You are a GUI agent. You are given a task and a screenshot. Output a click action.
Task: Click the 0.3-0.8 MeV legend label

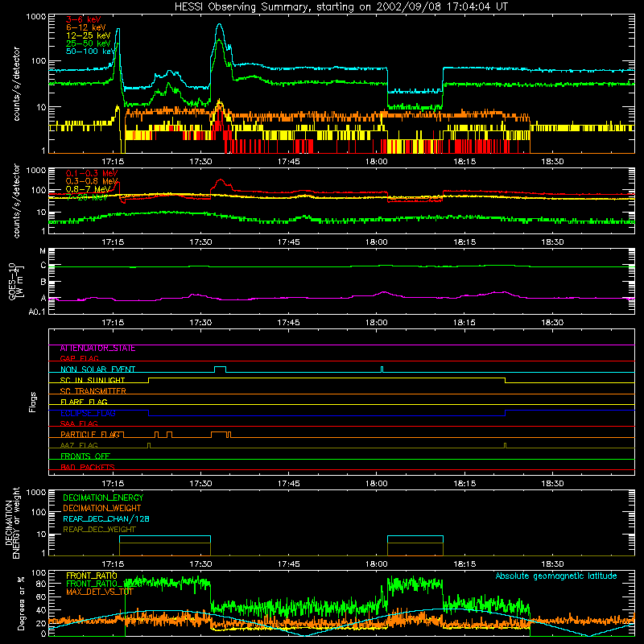point(92,181)
